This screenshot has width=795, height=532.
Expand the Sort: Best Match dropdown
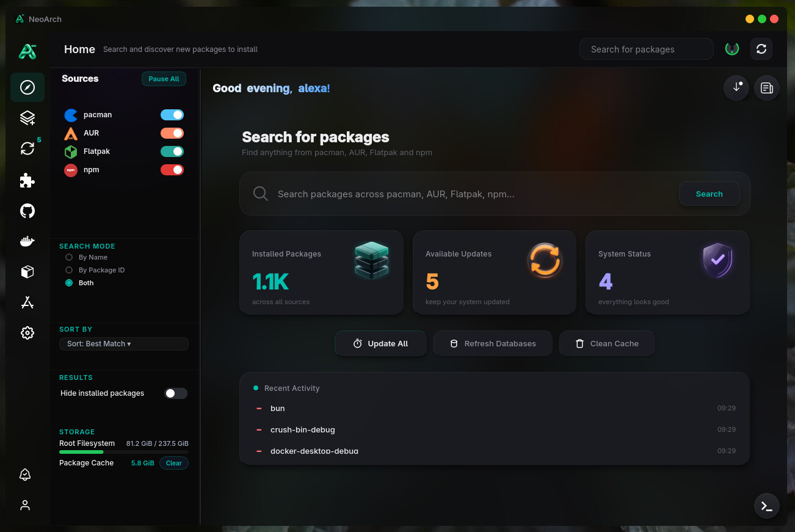pyautogui.click(x=124, y=344)
